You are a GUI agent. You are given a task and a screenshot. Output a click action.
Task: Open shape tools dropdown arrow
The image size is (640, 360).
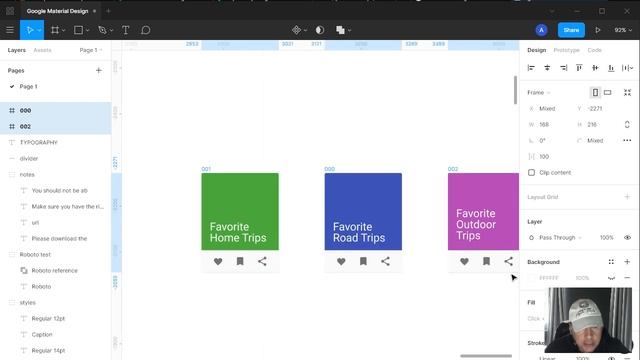coord(87,30)
